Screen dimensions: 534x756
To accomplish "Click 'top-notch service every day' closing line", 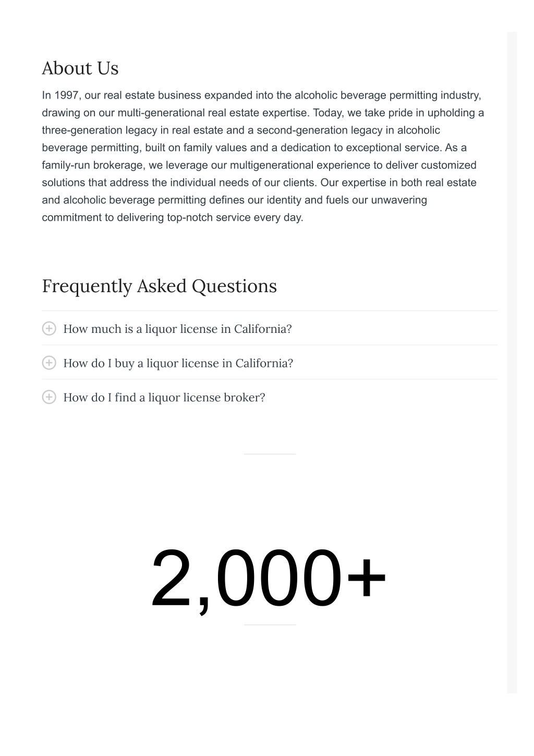I will pyautogui.click(x=235, y=218).
